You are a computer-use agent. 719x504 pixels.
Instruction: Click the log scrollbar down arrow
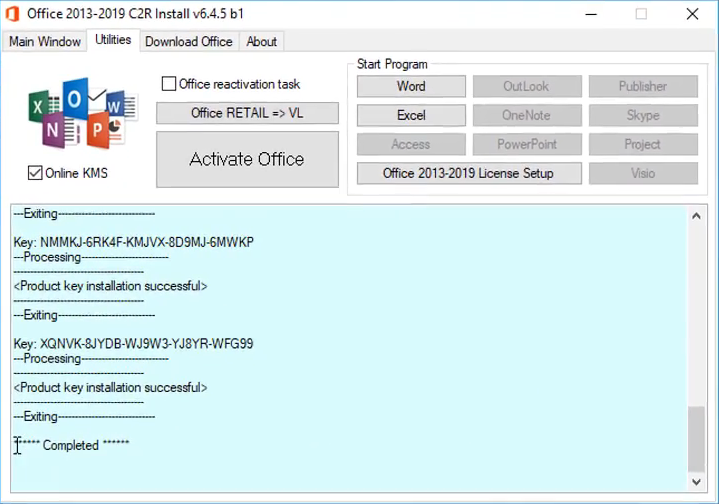coord(696,482)
